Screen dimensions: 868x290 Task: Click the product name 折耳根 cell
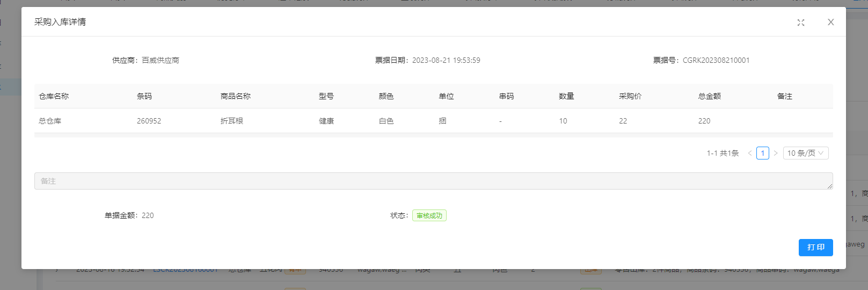pyautogui.click(x=232, y=121)
